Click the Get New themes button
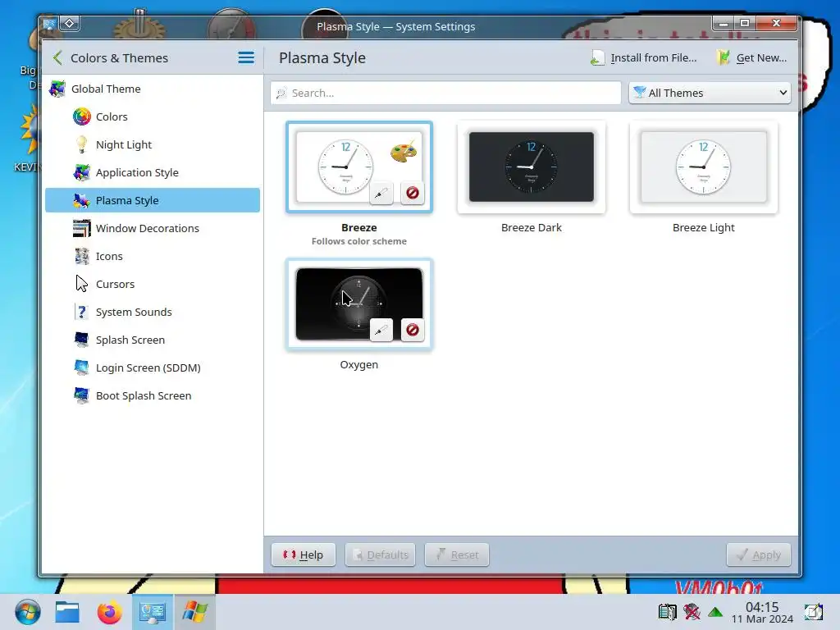Screen dimensions: 840x630 pos(752,58)
